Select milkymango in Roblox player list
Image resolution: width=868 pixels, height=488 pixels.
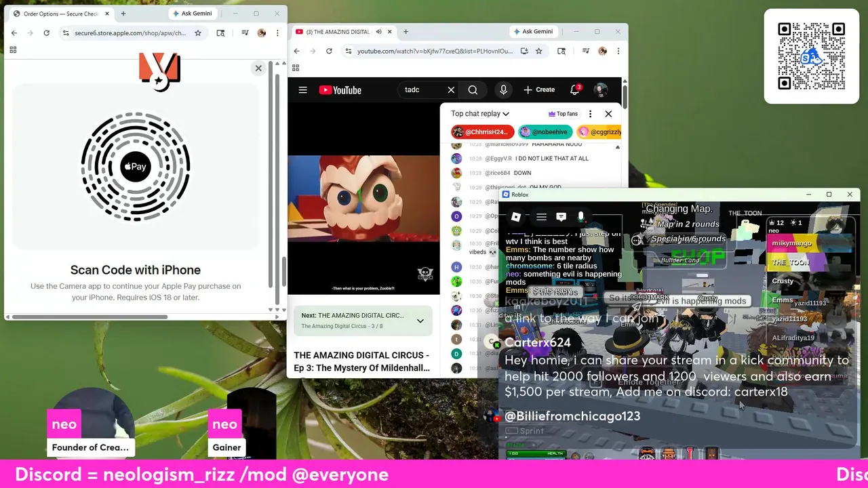click(810, 243)
